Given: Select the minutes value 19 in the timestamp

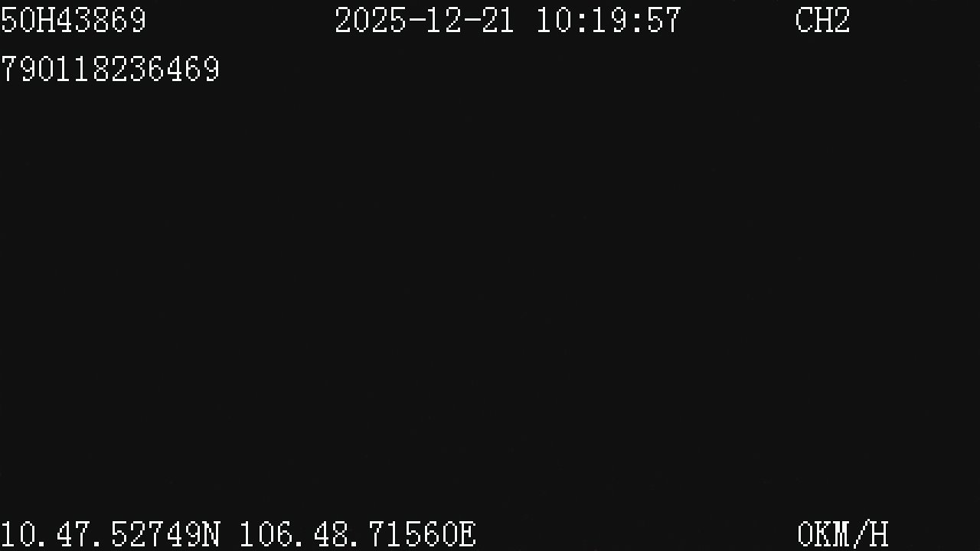Looking at the screenshot, I should click(x=609, y=21).
